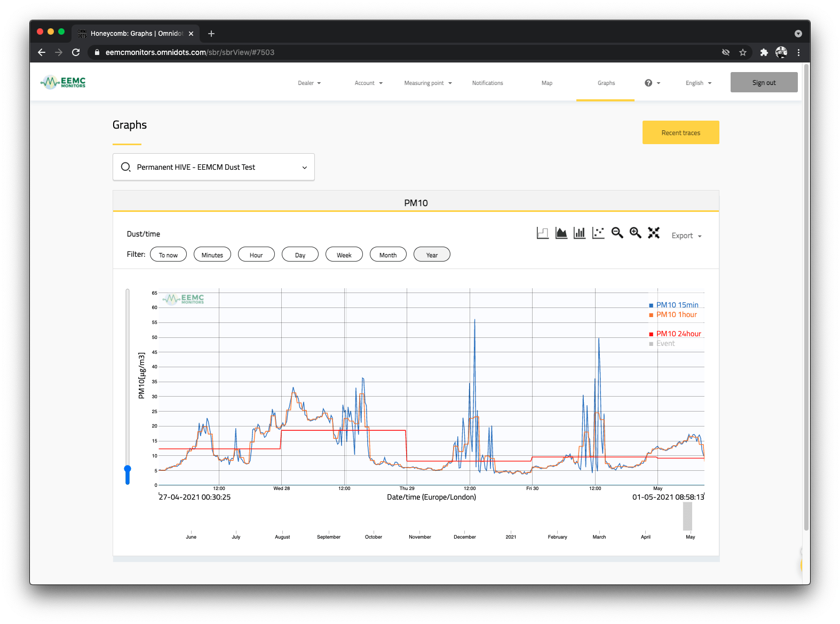This screenshot has width=840, height=624.
Task: Click the Recent traces button
Action: 680,132
